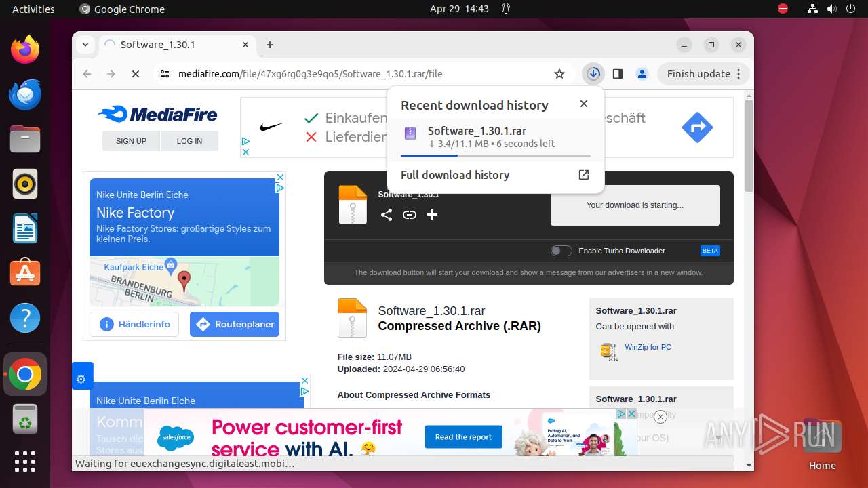The width and height of the screenshot is (868, 488).
Task: Open Full download history external icon
Action: pyautogui.click(x=583, y=175)
